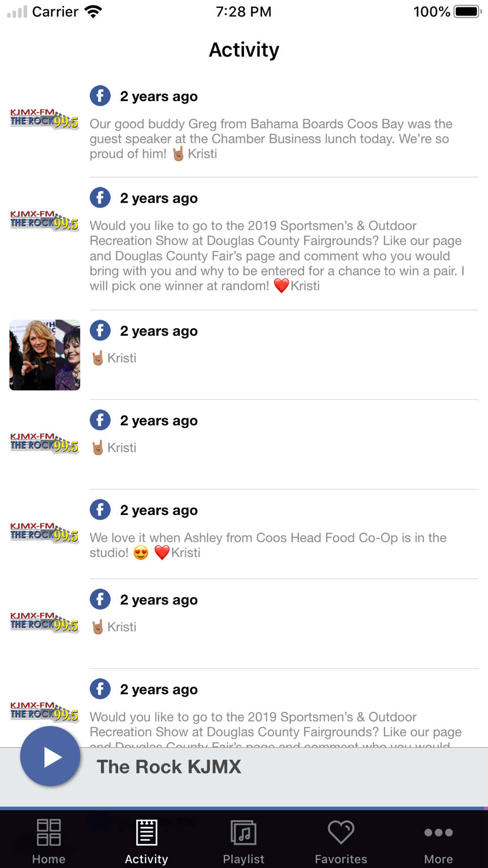Open the Favorites heart tab
The image size is (488, 868).
point(341,841)
